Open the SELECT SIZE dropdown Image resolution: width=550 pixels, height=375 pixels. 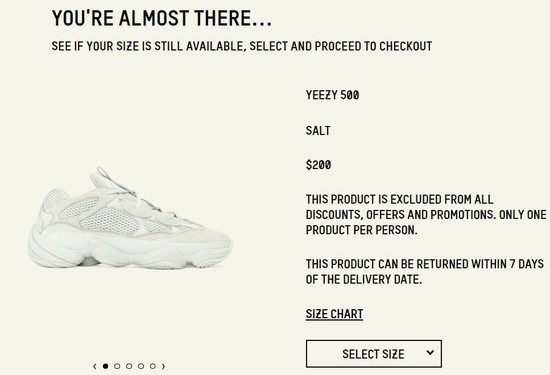tap(374, 354)
